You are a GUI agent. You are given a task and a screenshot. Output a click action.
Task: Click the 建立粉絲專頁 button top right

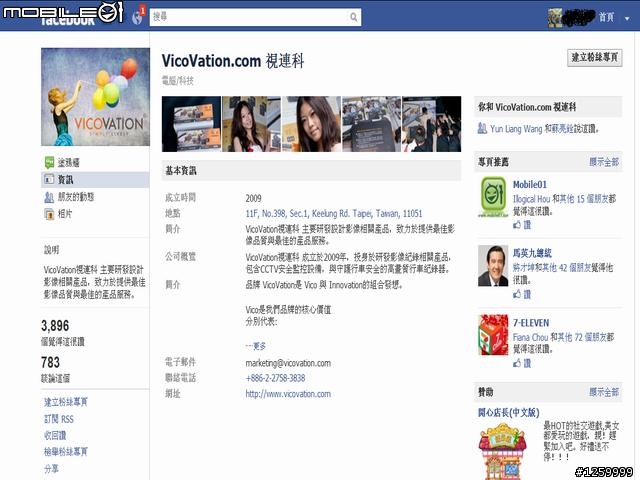[595, 57]
